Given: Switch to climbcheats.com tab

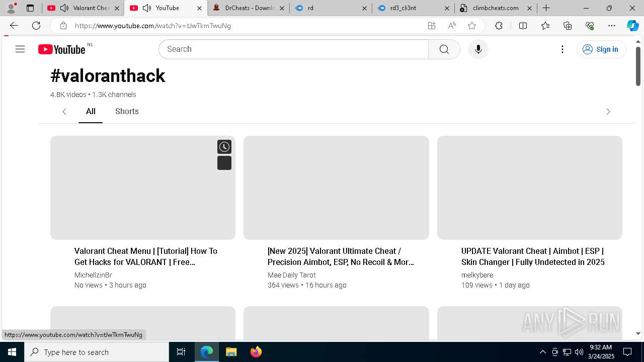Looking at the screenshot, I should 495,8.
